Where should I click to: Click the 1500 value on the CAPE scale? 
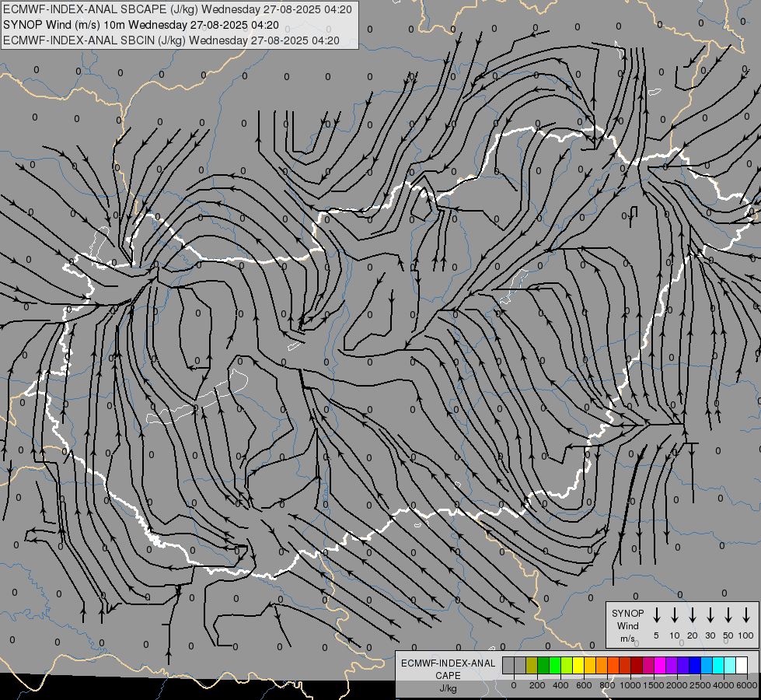(x=653, y=685)
